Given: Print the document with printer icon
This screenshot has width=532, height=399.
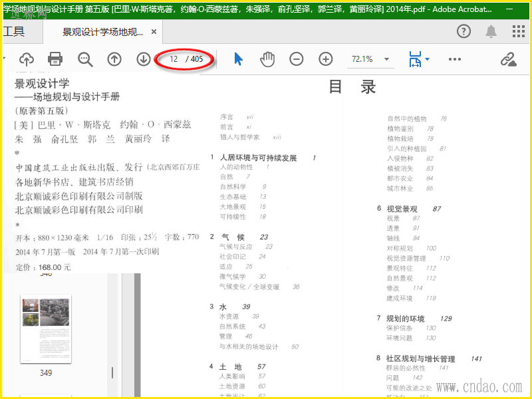Looking at the screenshot, I should [x=55, y=59].
